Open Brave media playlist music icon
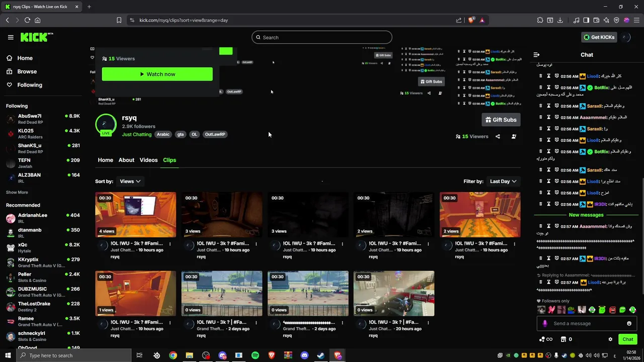The height and width of the screenshot is (362, 644). [576, 20]
